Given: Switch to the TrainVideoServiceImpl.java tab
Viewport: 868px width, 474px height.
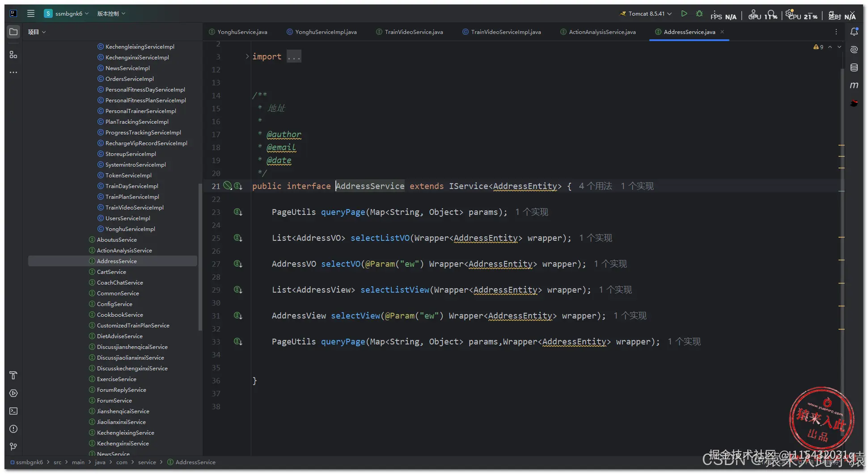Looking at the screenshot, I should click(x=502, y=32).
